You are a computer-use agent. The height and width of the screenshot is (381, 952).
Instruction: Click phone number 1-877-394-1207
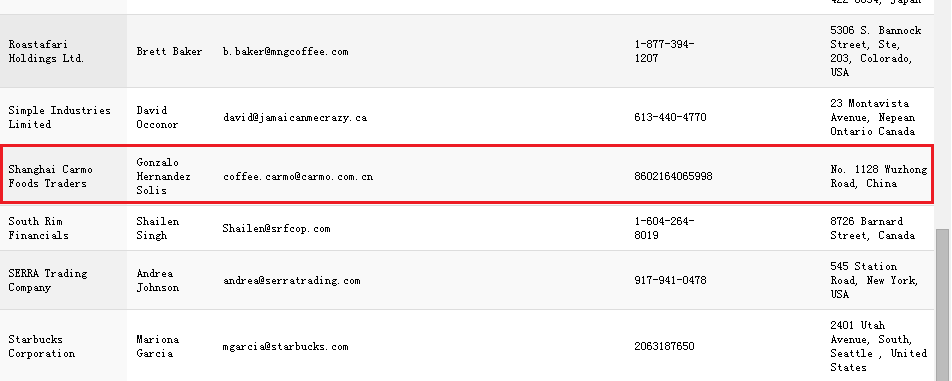click(x=664, y=52)
